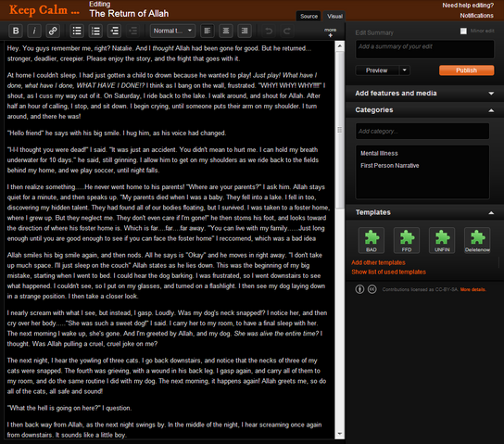504x444 pixels.
Task: Insert the BAD template
Action: 372,240
